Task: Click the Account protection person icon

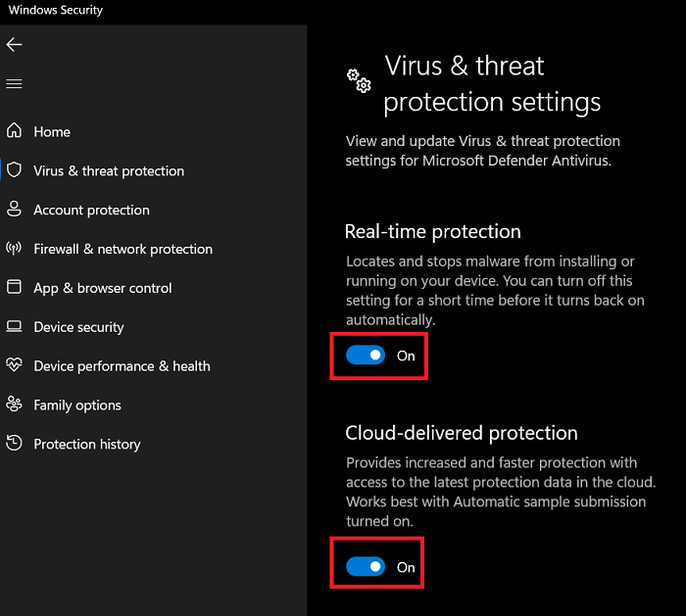Action: (x=14, y=209)
